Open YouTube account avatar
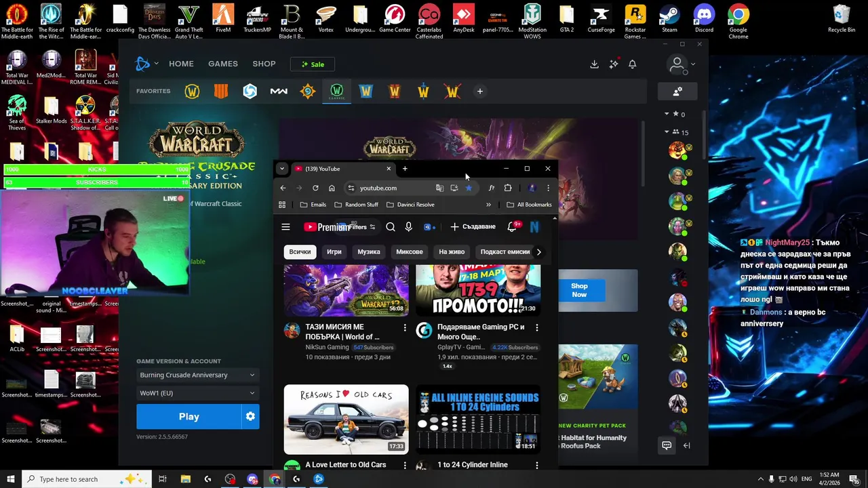This screenshot has width=868, height=488. 534,227
